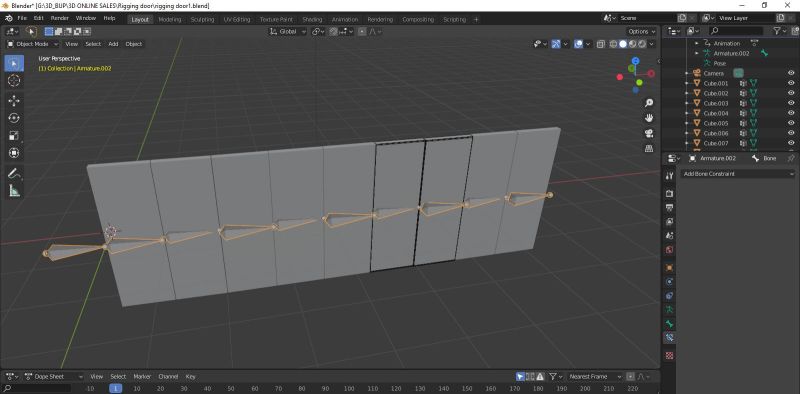Expand the Armature.002 data tree item
The height and width of the screenshot is (394, 800).
tap(697, 53)
